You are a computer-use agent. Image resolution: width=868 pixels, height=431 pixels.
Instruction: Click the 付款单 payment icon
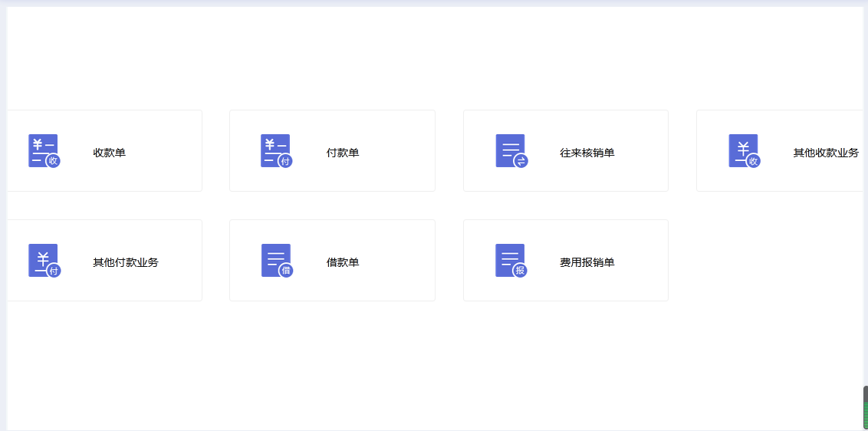(x=276, y=151)
